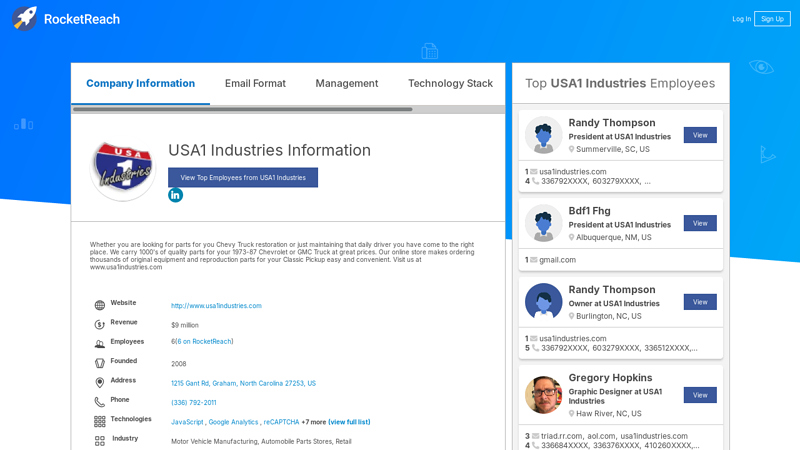Click the map pin icon beside Address
This screenshot has width=800, height=450.
(x=99, y=383)
